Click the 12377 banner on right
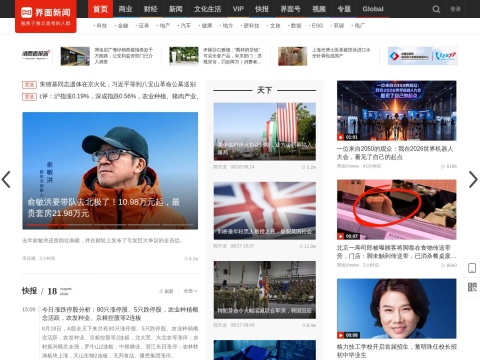The height and width of the screenshot is (360, 480). click(422, 56)
